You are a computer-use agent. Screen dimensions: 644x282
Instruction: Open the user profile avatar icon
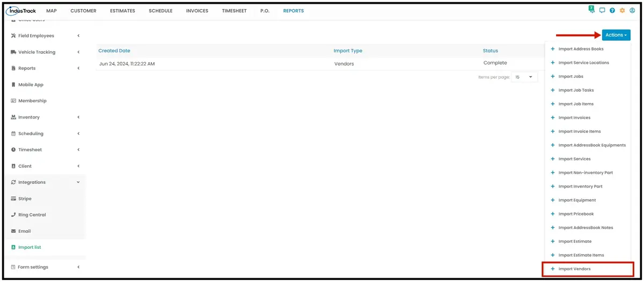click(632, 10)
